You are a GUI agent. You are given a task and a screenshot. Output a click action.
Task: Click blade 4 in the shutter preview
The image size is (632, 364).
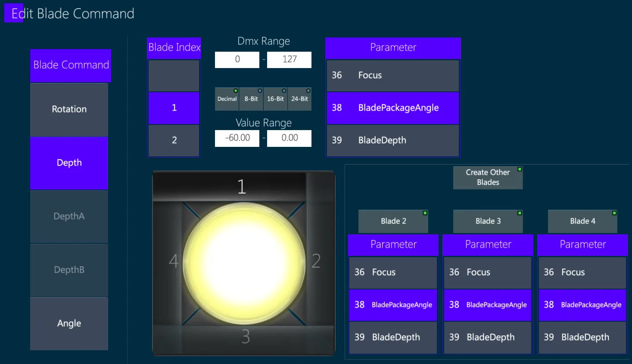click(x=173, y=261)
